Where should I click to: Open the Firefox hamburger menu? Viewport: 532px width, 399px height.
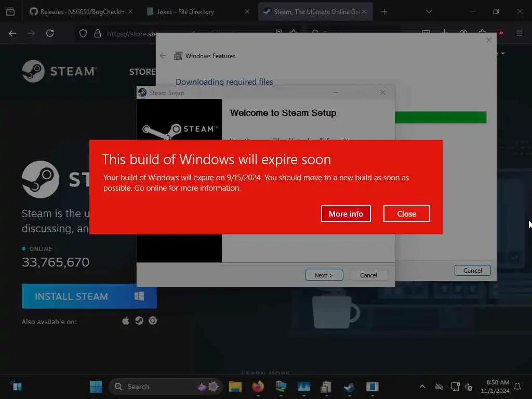pos(520,33)
